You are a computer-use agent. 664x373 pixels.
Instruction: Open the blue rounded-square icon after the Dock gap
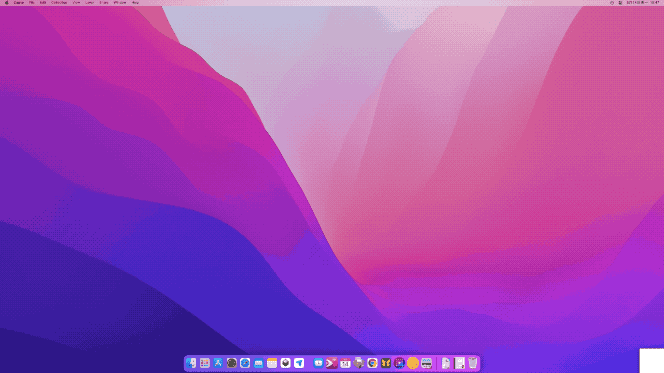[318, 363]
